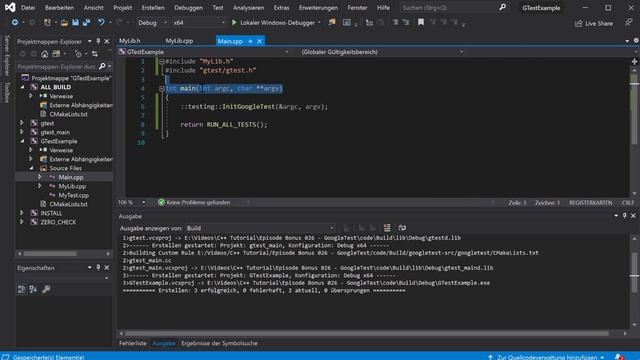Open the Ausgabe anzeigen von Build dropdown
640x360 pixels.
pos(260,228)
